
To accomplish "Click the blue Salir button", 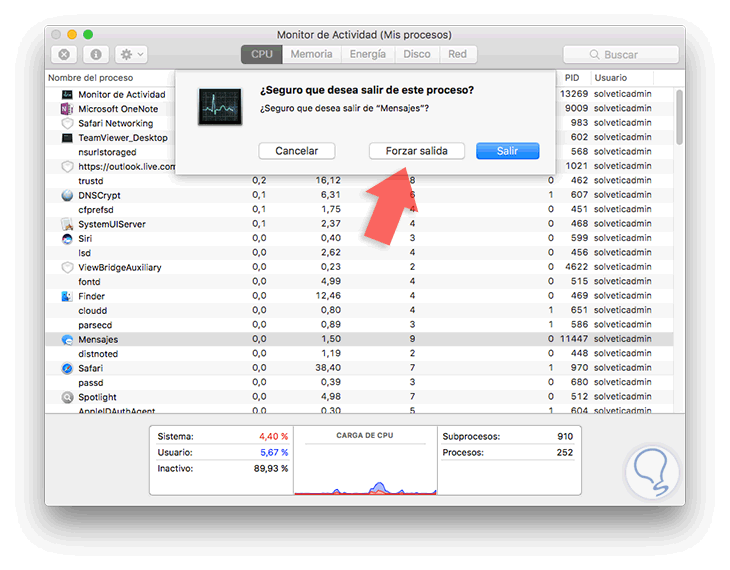I will pyautogui.click(x=507, y=151).
